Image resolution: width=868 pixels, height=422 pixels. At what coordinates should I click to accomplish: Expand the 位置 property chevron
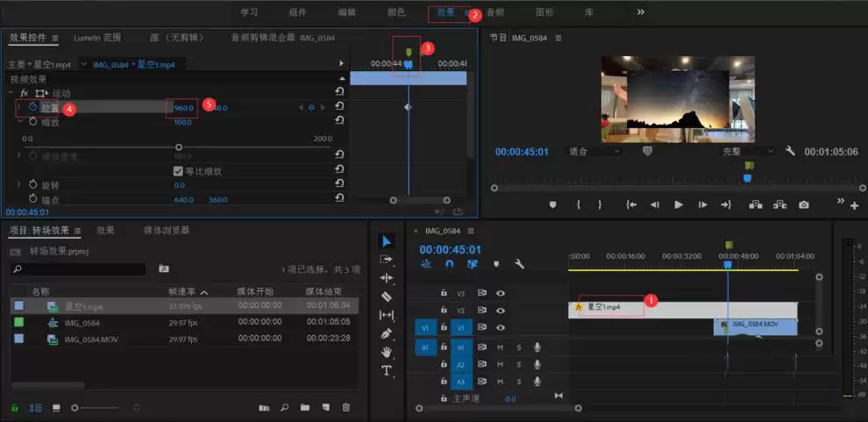pos(18,107)
